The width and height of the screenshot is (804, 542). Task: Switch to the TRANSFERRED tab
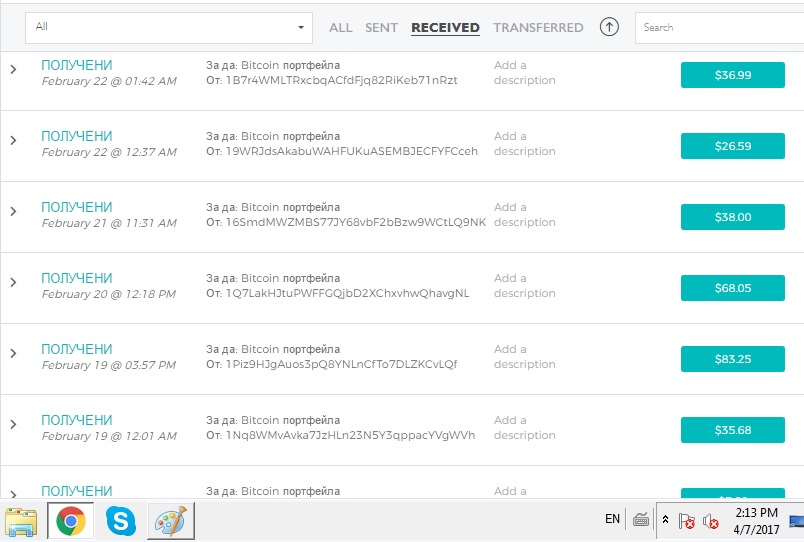point(538,28)
